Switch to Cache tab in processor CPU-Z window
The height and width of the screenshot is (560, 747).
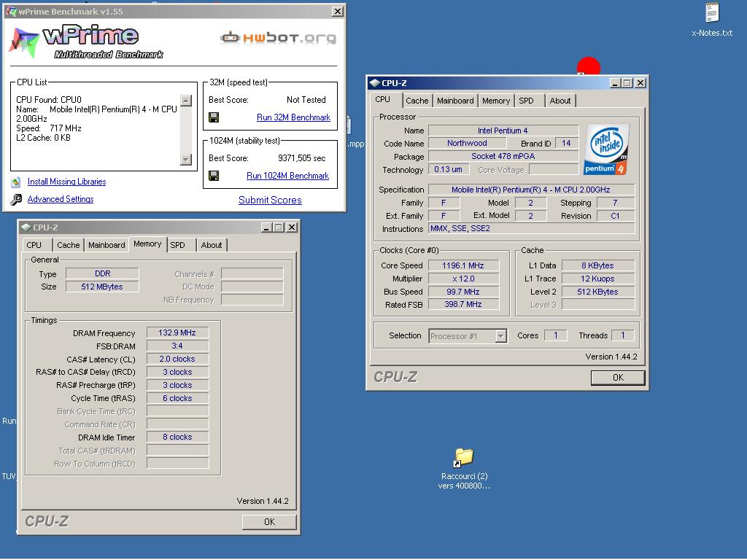pos(417,101)
